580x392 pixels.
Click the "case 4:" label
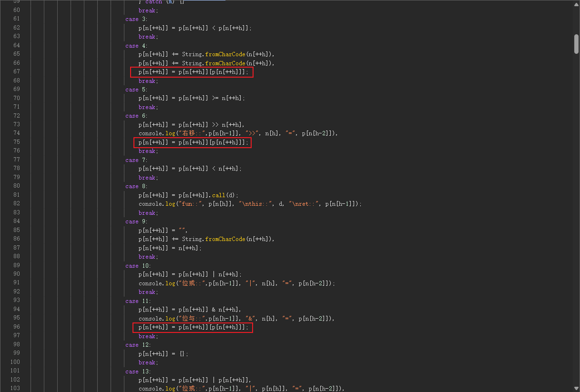click(135, 46)
